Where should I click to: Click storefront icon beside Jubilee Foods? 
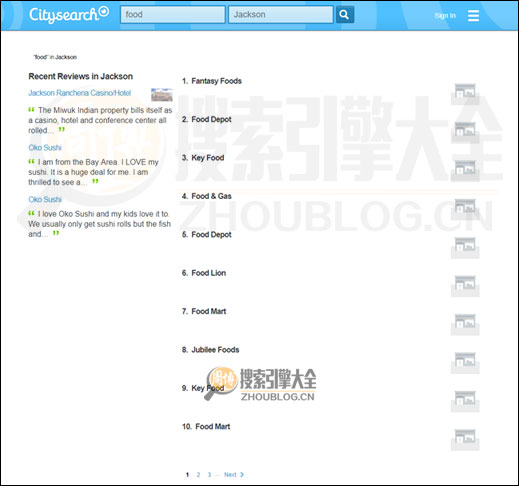(465, 363)
